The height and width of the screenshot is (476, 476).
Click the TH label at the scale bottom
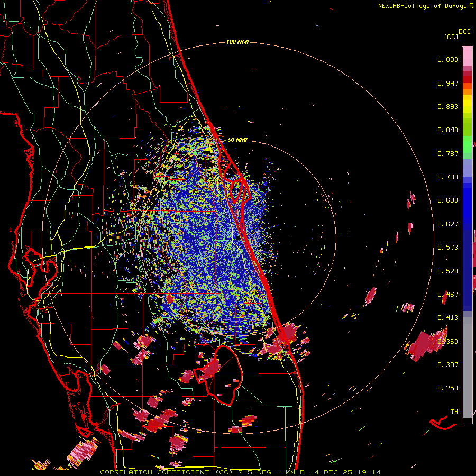[454, 412]
